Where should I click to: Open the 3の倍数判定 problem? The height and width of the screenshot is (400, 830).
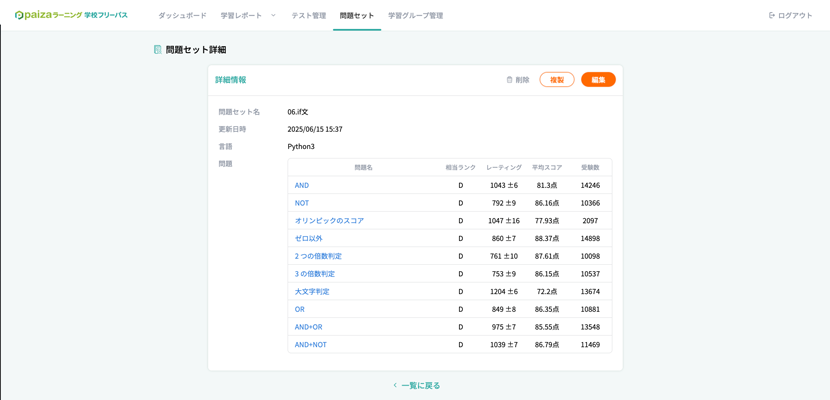(x=315, y=274)
